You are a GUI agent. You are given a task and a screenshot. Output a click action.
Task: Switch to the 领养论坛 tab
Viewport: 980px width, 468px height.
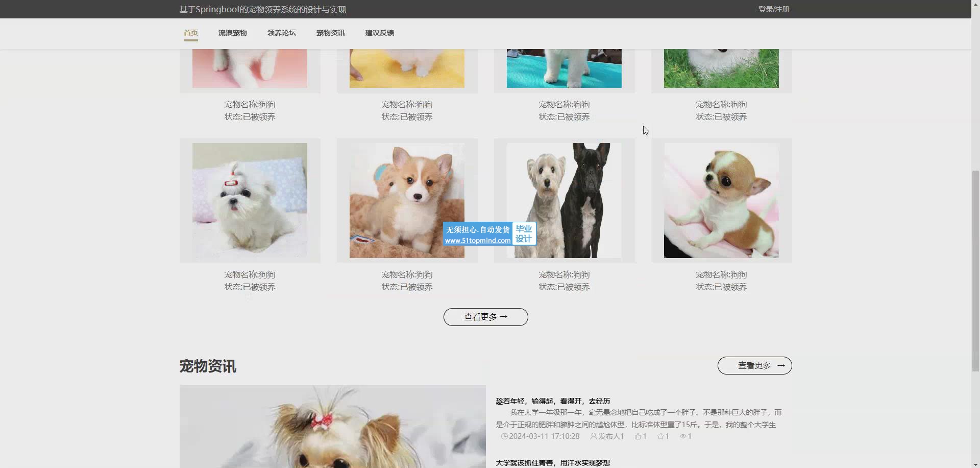281,33
